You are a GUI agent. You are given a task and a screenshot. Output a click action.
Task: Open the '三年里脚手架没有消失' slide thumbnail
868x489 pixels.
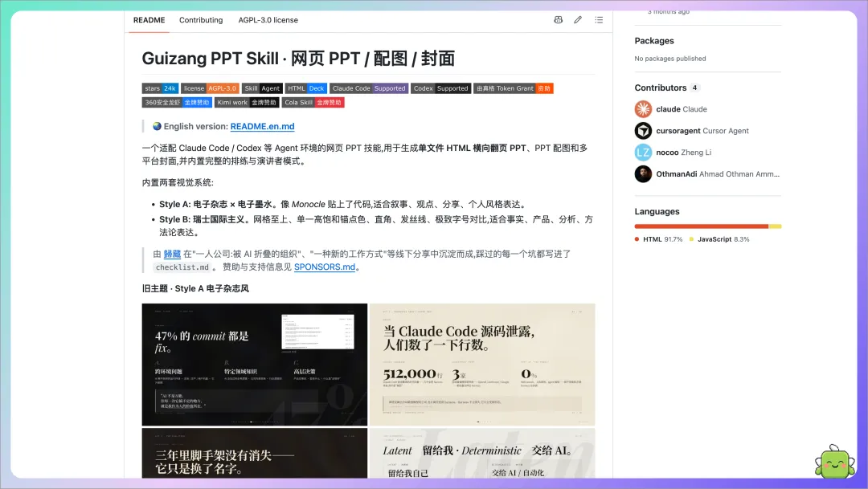click(255, 453)
